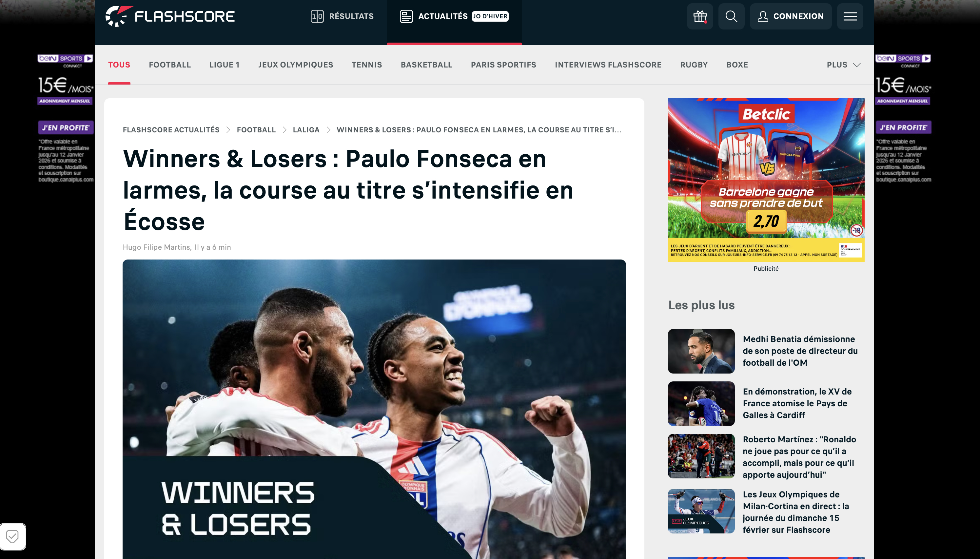Open the gift box icon in header
This screenshot has width=980, height=559.
click(700, 16)
